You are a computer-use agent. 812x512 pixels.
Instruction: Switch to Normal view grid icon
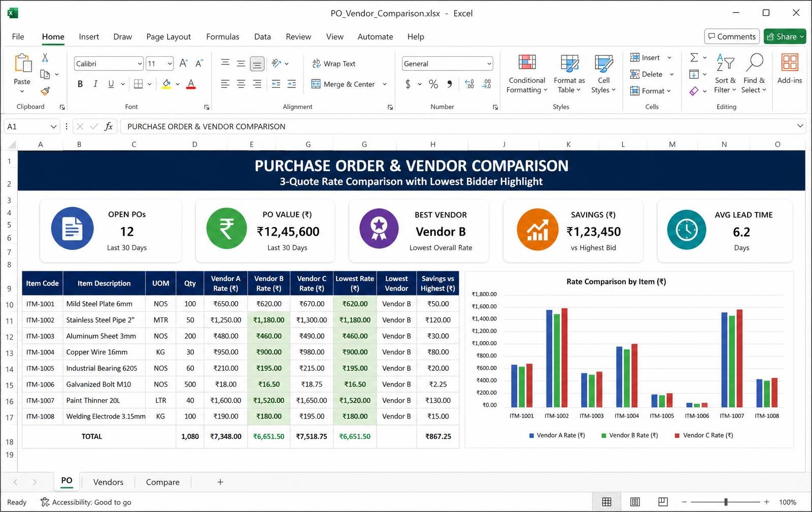point(606,502)
